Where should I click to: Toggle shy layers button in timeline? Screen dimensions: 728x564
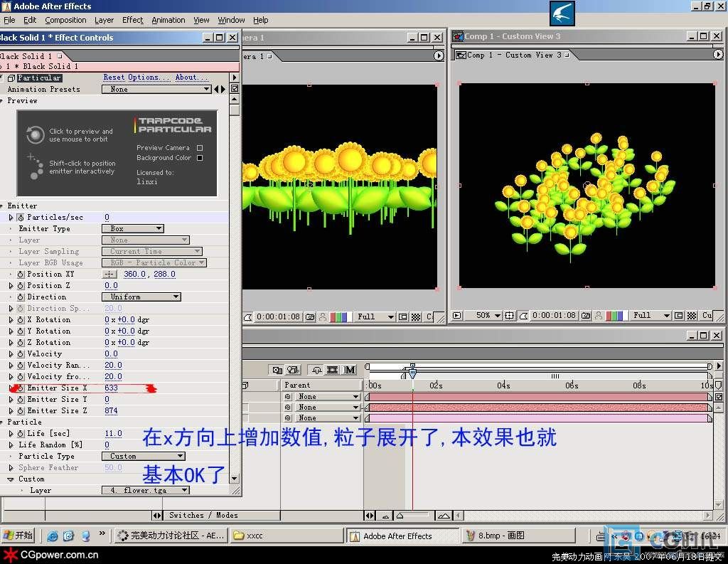316,370
